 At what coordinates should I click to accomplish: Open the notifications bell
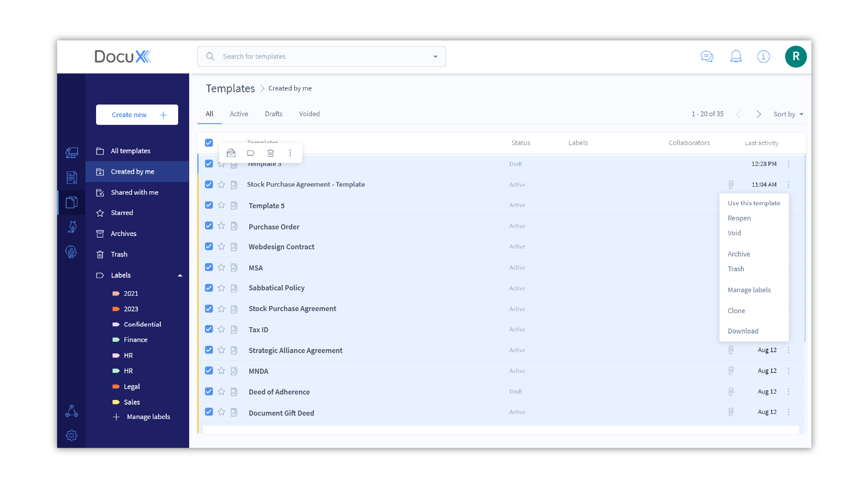click(736, 56)
